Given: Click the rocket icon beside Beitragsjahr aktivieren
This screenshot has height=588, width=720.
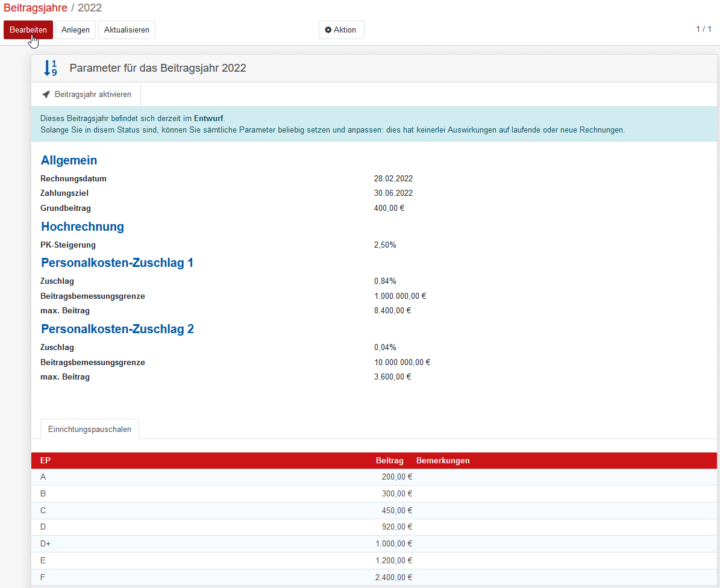Looking at the screenshot, I should [46, 95].
